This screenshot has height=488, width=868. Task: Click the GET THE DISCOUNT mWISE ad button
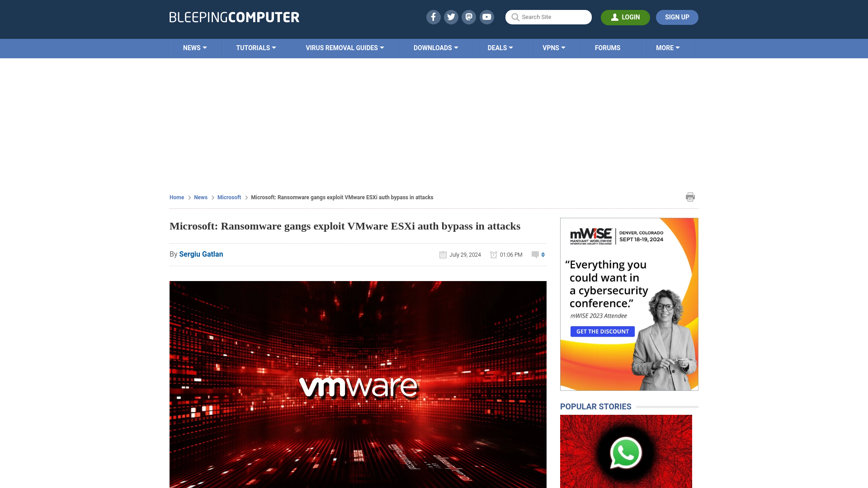[x=603, y=331]
